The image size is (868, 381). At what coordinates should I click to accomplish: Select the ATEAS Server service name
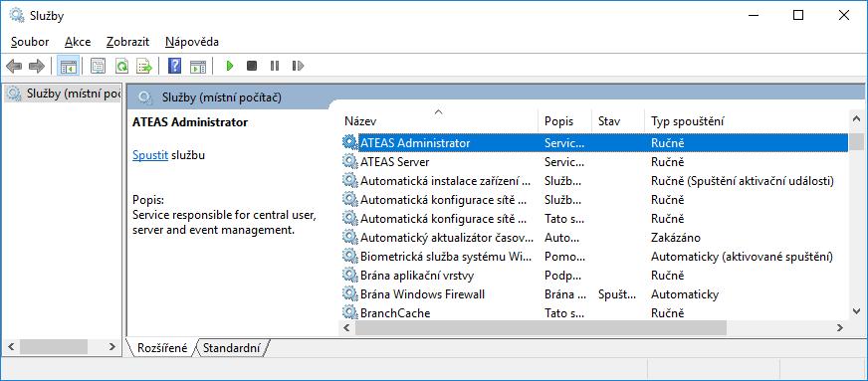[x=395, y=162]
